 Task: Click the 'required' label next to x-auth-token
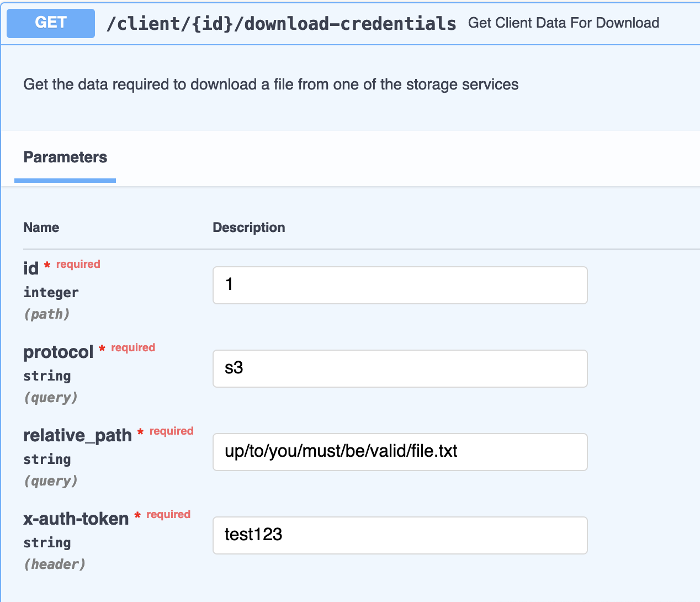[x=168, y=514]
